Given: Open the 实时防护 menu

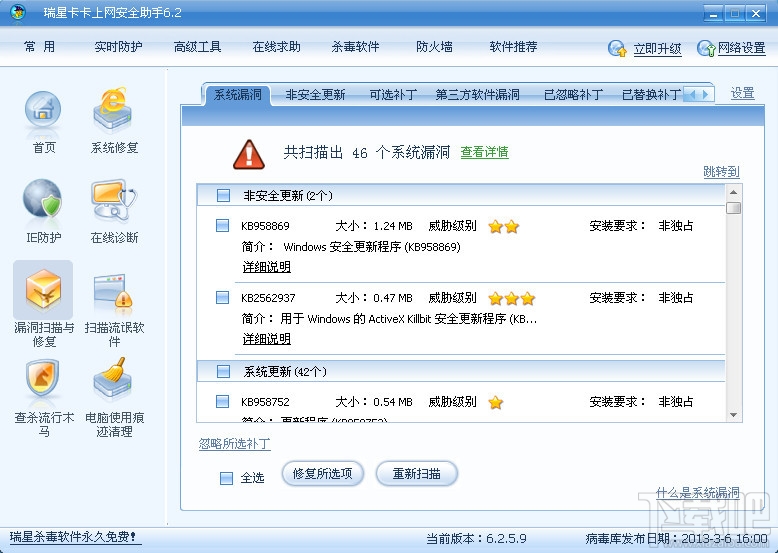Looking at the screenshot, I should click(118, 47).
